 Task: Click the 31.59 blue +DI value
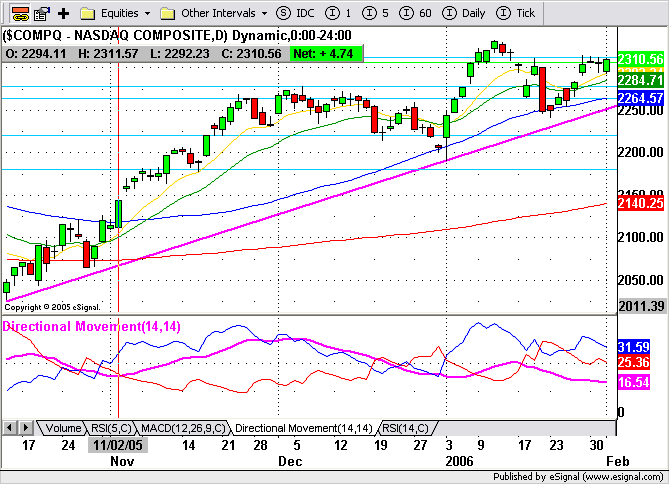pos(634,347)
